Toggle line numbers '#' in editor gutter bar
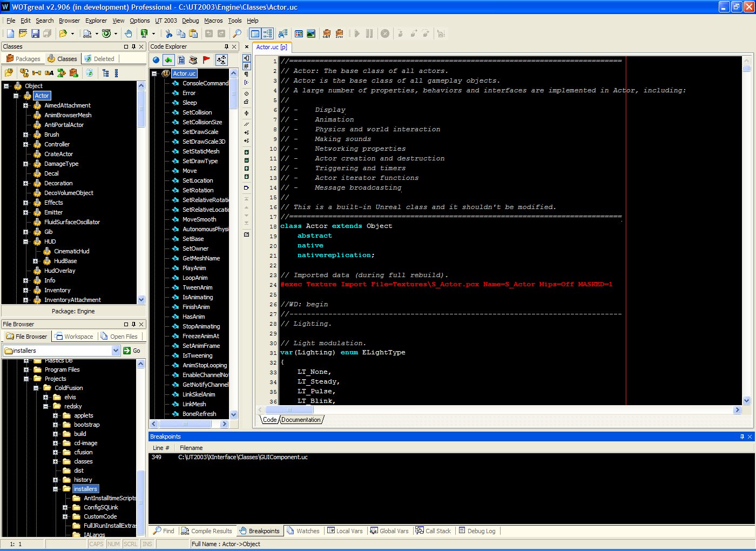 tap(246, 66)
